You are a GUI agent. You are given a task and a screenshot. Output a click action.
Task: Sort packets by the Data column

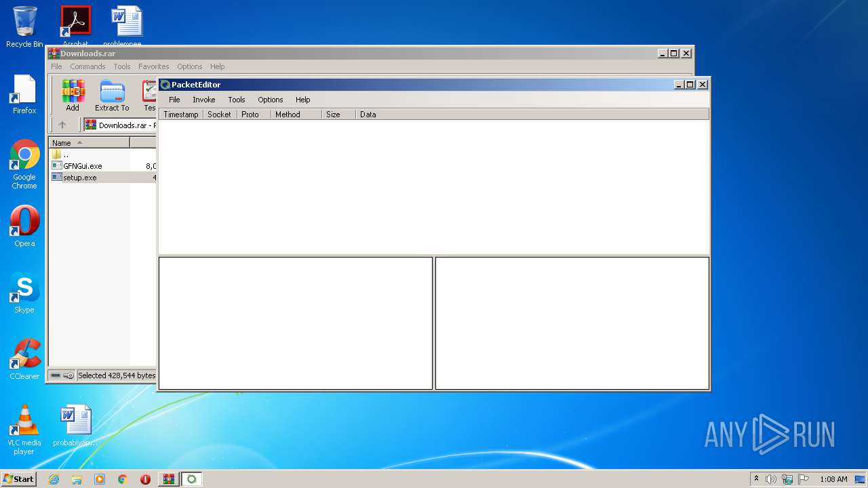[x=532, y=115]
